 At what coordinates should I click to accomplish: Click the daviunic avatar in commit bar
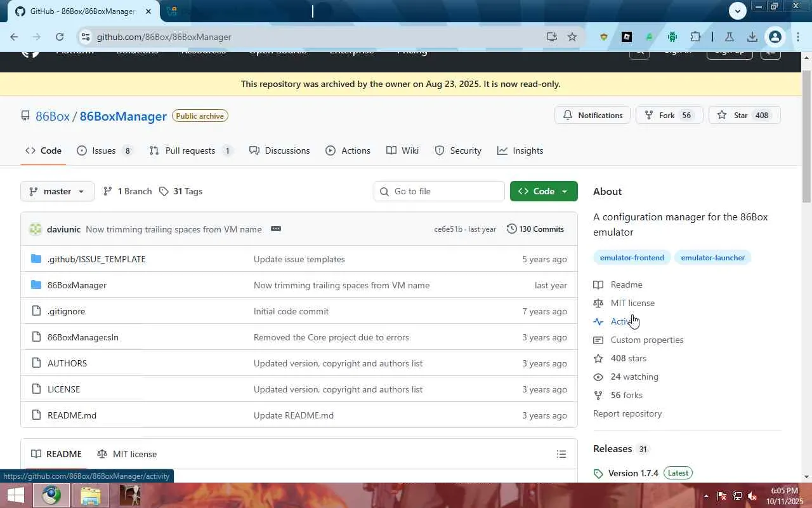(36, 229)
